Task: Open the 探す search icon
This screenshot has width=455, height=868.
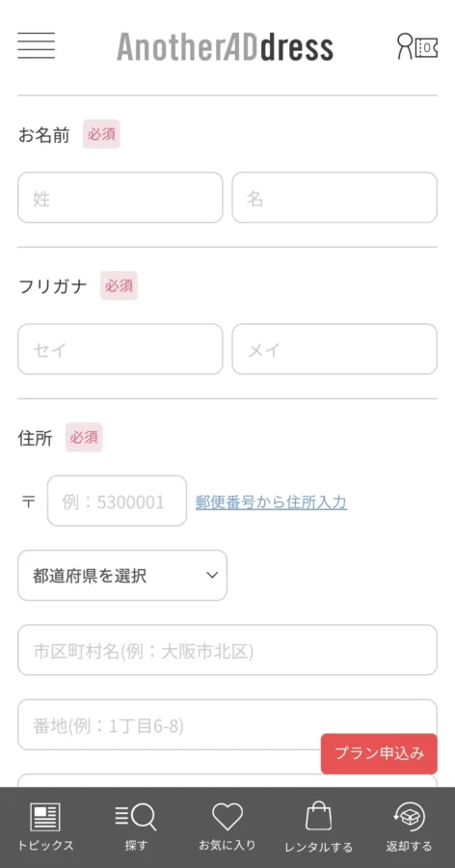Action: (x=136, y=818)
